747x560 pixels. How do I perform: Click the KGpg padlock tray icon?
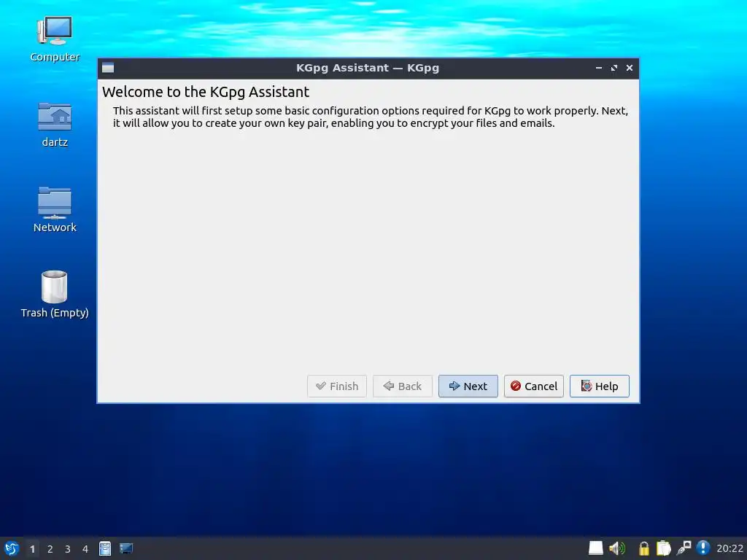pyautogui.click(x=643, y=548)
